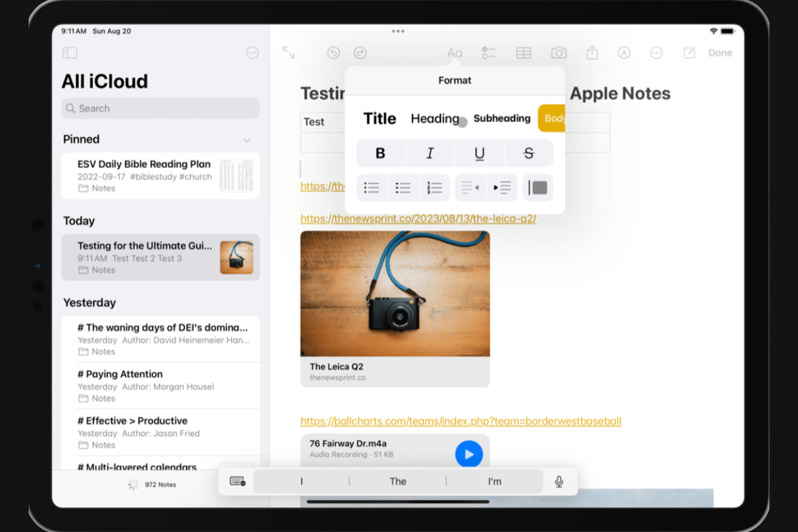Open the Aa text format menu

pyautogui.click(x=455, y=53)
